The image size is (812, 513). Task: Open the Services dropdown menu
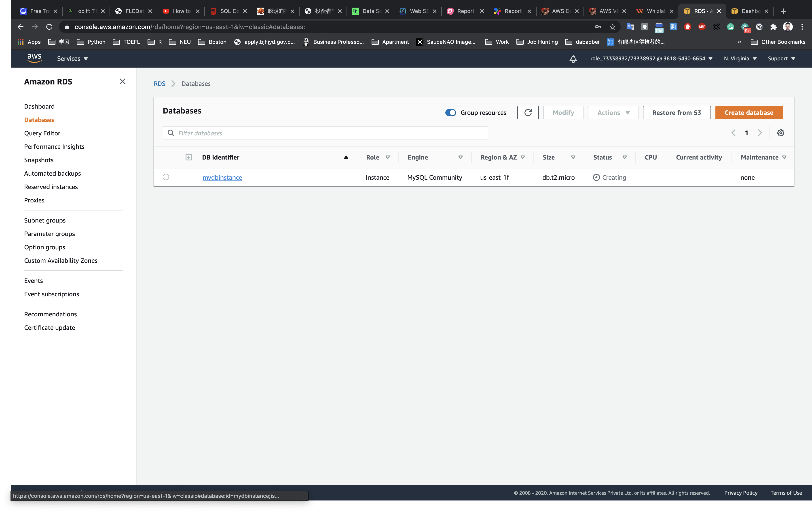pyautogui.click(x=72, y=59)
